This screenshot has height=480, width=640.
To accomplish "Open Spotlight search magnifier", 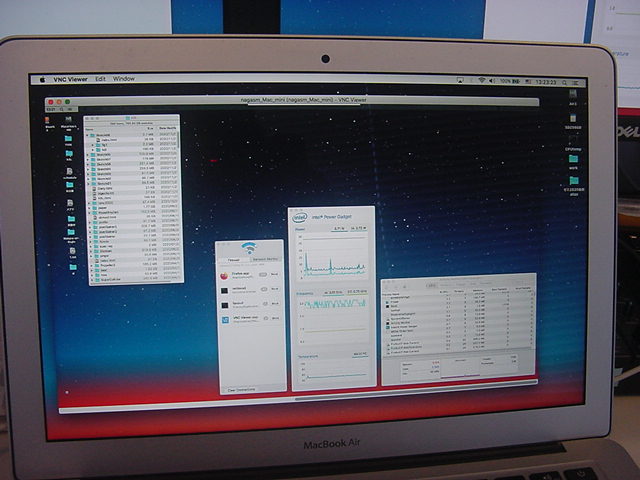I will (565, 83).
